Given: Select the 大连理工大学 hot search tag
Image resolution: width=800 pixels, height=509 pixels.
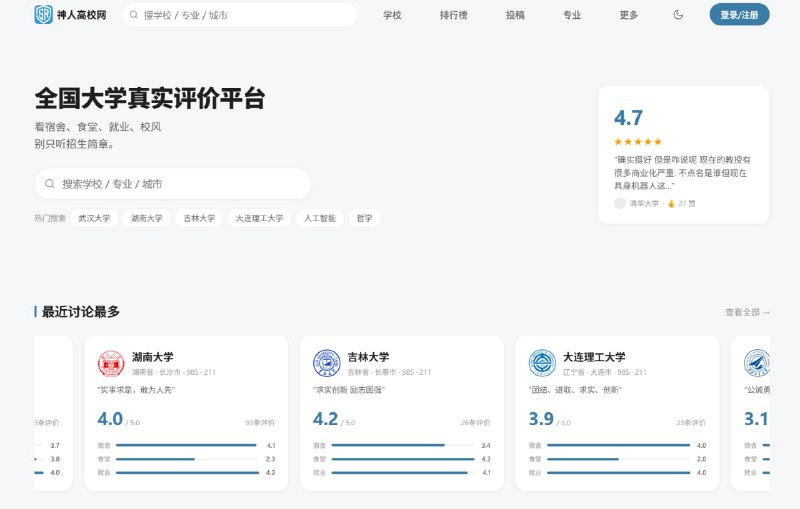Looking at the screenshot, I should pyautogui.click(x=259, y=218).
